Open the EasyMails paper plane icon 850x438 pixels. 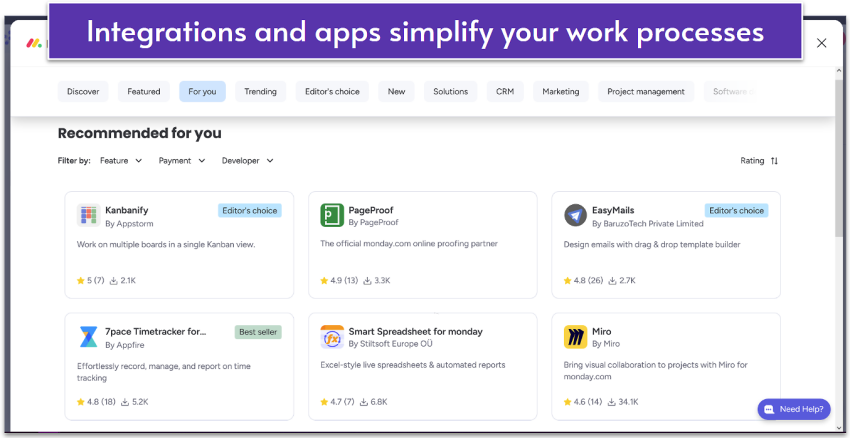tap(575, 215)
